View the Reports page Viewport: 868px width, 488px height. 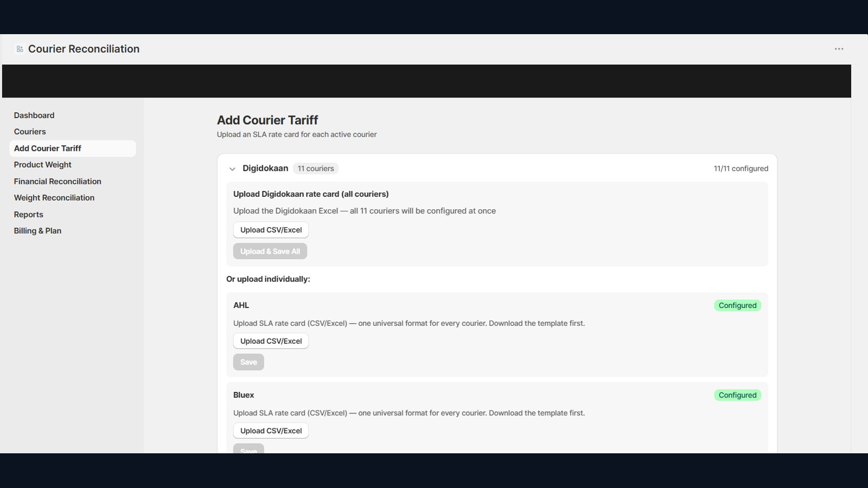click(x=29, y=215)
